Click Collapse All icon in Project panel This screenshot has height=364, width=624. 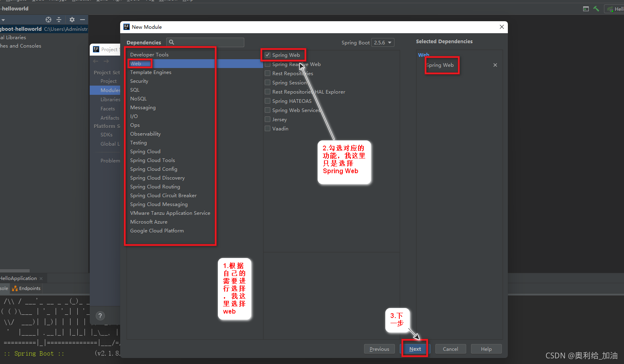59,20
